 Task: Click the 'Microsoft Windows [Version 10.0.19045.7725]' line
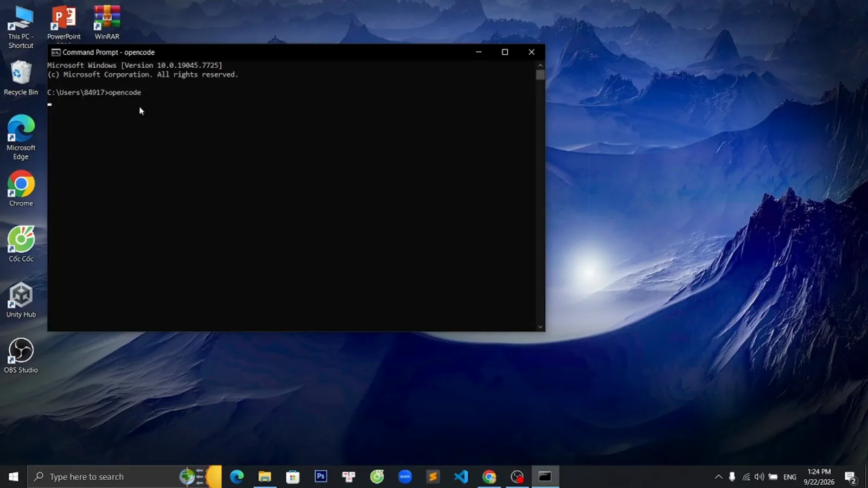[x=135, y=65]
